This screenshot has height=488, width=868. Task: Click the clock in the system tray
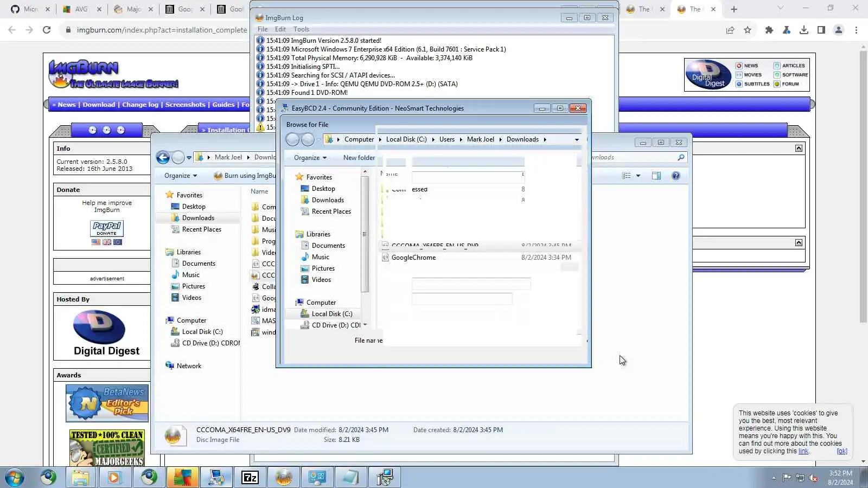coord(840,478)
